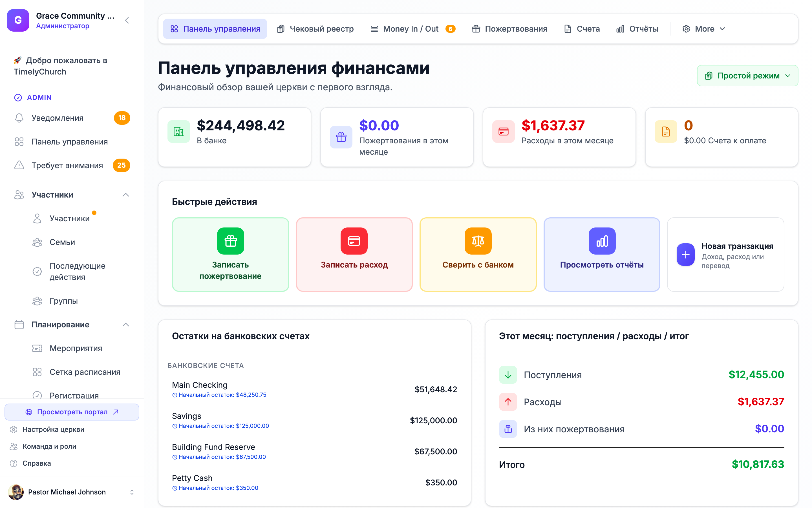812x508 pixels.
Task: Open Просмотреть портал link
Action: point(72,412)
